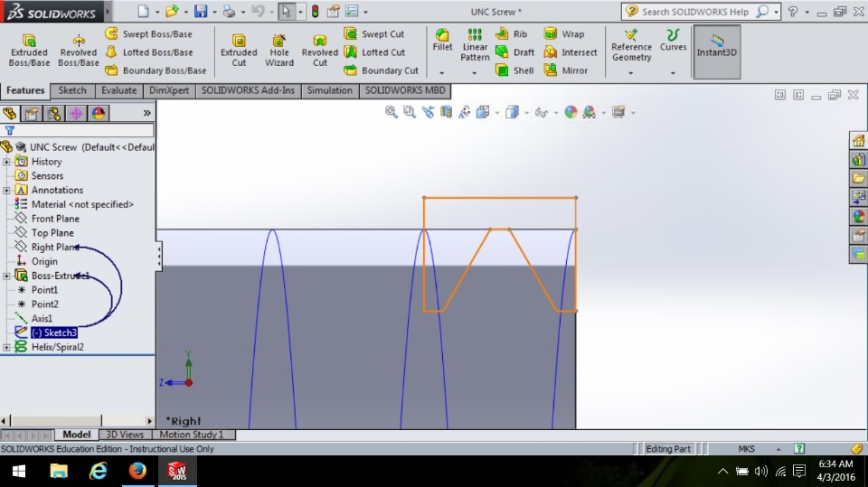The height and width of the screenshot is (487, 868).
Task: Click the Search SOLIDWORKS Help field
Action: point(695,12)
